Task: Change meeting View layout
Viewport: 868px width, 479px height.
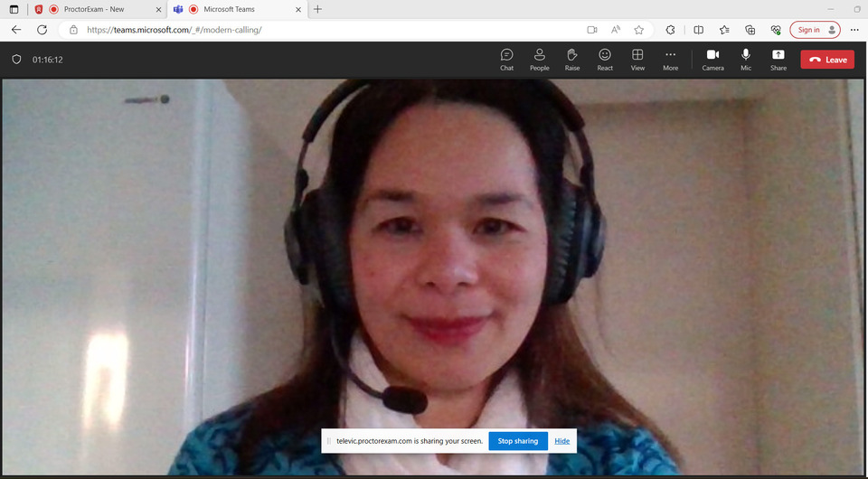Action: click(637, 60)
